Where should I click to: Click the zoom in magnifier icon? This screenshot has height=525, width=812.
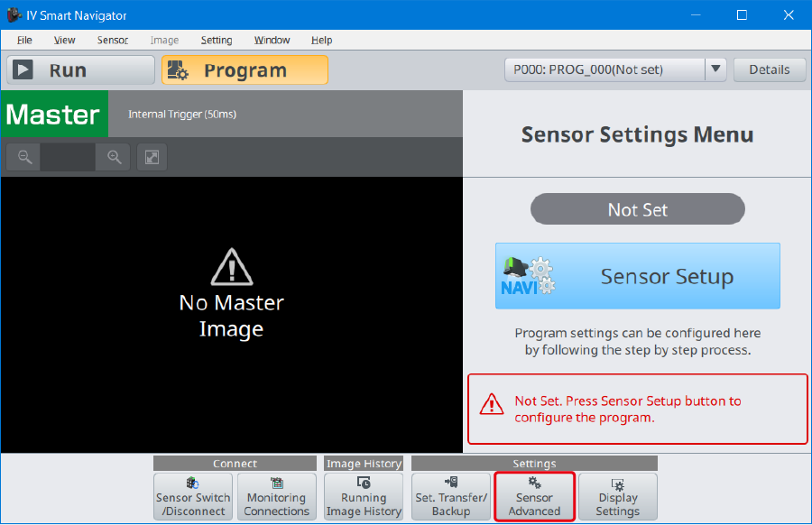114,157
